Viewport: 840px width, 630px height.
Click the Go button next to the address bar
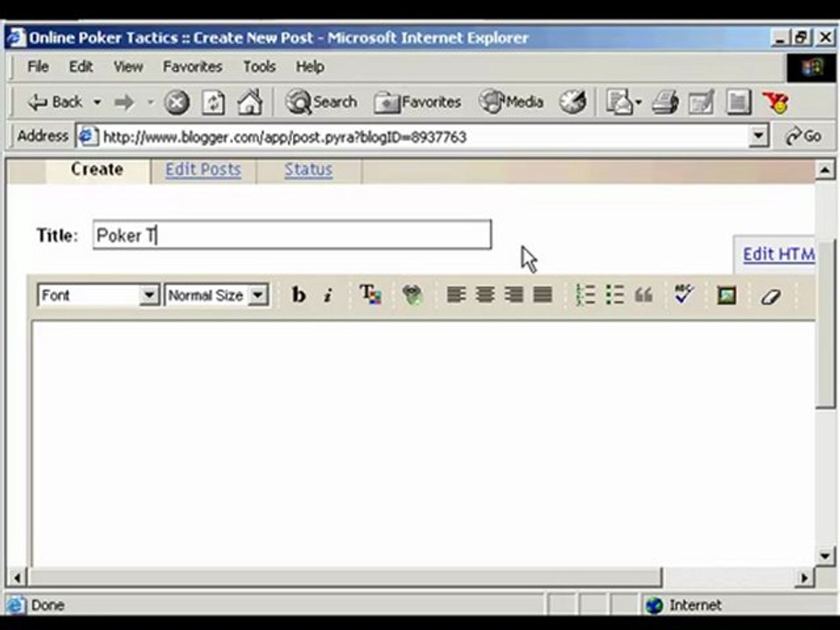pos(803,136)
